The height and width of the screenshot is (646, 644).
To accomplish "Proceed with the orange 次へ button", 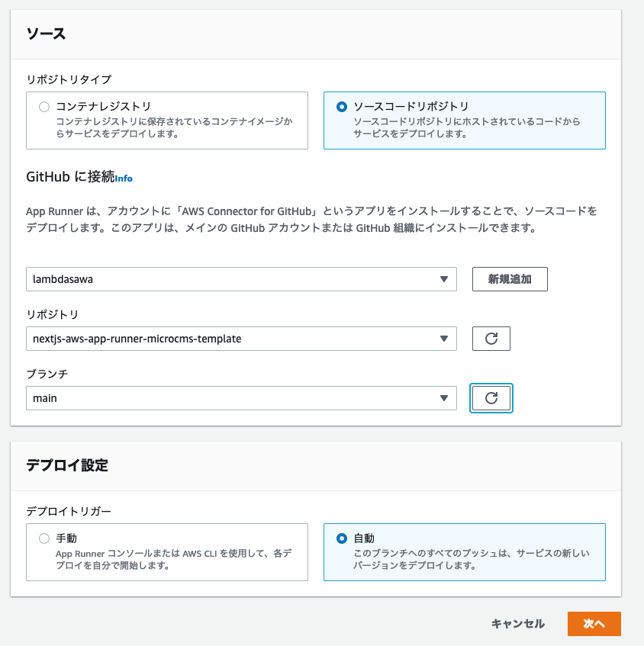I will 594,624.
